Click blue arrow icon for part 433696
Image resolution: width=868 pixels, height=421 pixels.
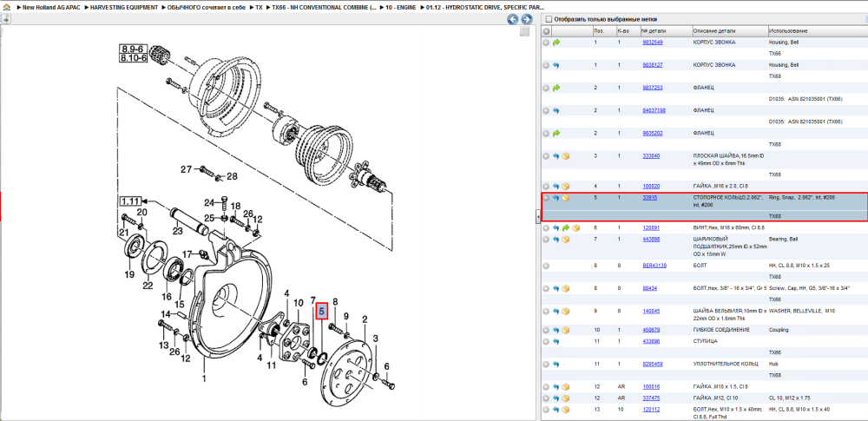(x=556, y=341)
